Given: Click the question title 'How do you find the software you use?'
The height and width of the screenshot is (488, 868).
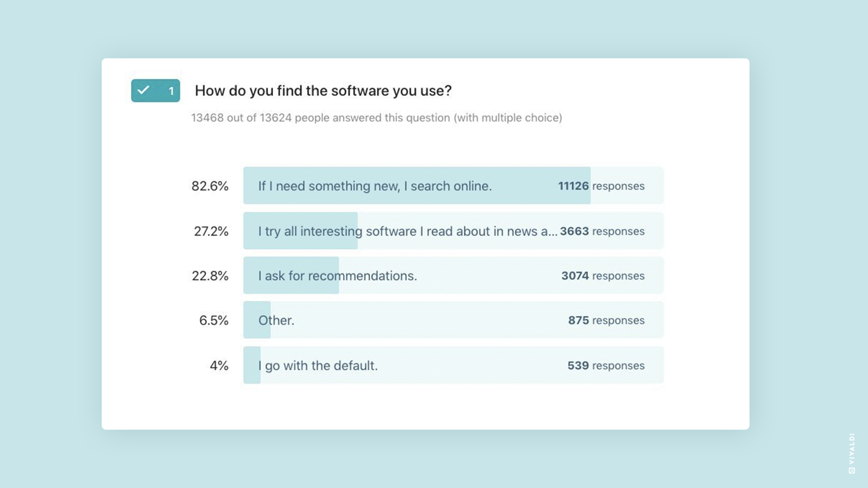Looking at the screenshot, I should click(x=323, y=91).
